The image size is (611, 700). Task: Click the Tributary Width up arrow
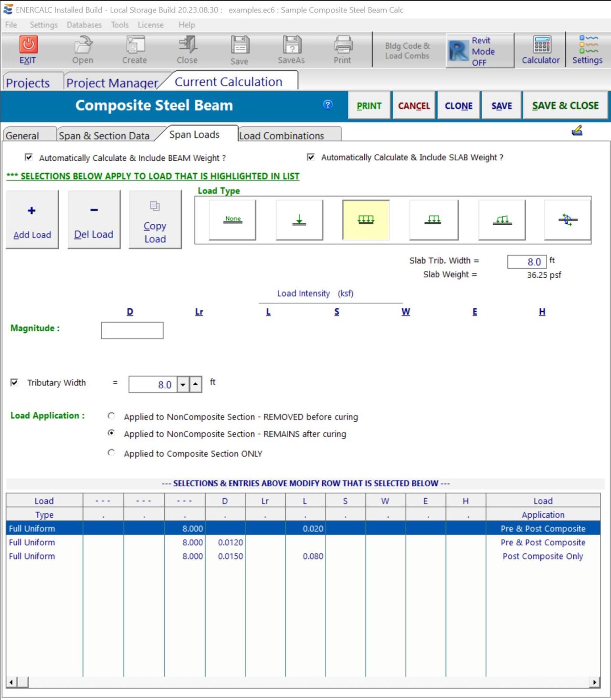tap(196, 385)
